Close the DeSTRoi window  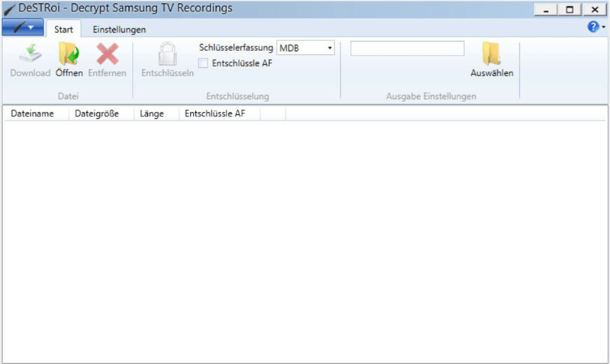(x=595, y=10)
